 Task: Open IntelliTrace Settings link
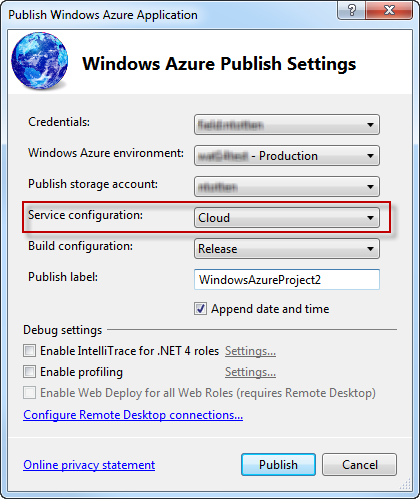(x=250, y=351)
